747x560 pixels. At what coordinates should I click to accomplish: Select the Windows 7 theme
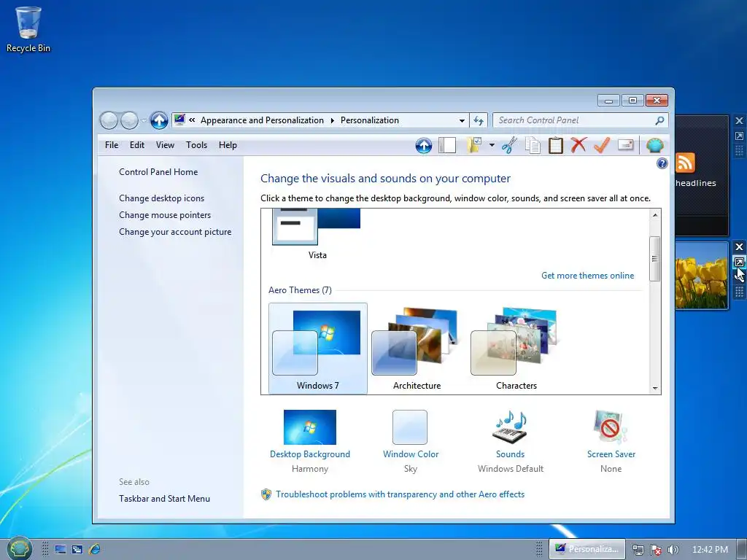point(318,349)
